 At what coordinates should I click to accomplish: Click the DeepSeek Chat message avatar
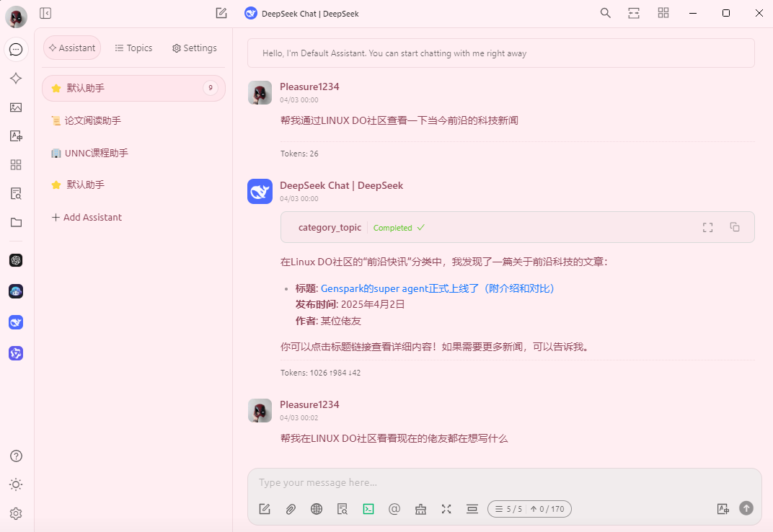point(260,191)
